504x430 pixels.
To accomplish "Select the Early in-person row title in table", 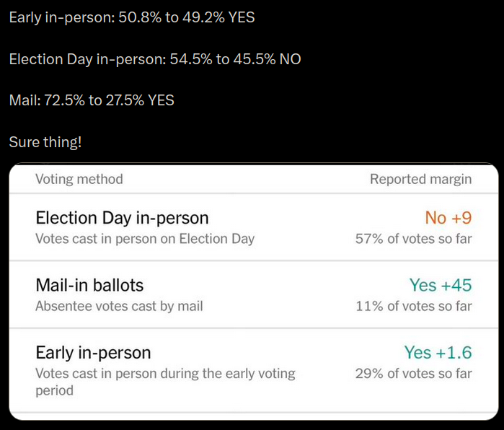I will click(93, 353).
